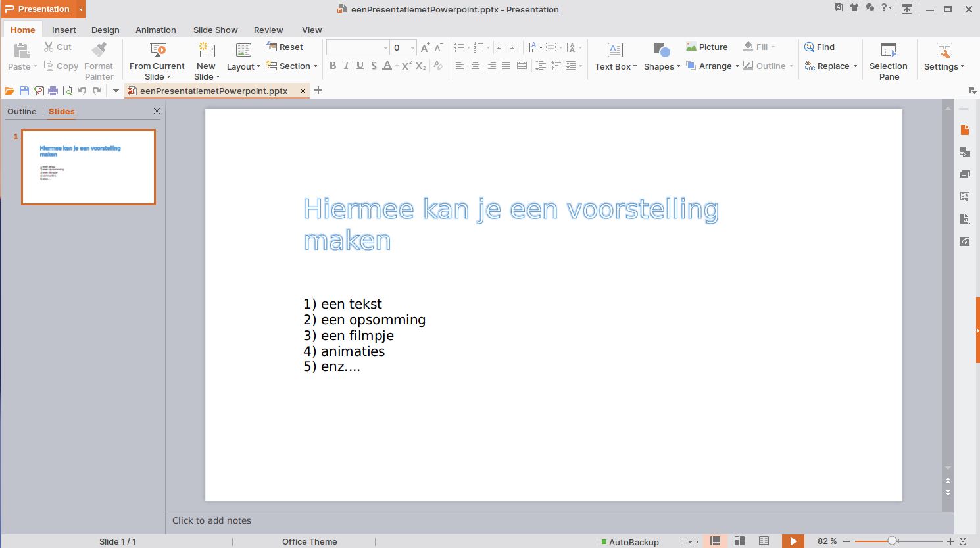Toggle superscript formatting

(406, 66)
